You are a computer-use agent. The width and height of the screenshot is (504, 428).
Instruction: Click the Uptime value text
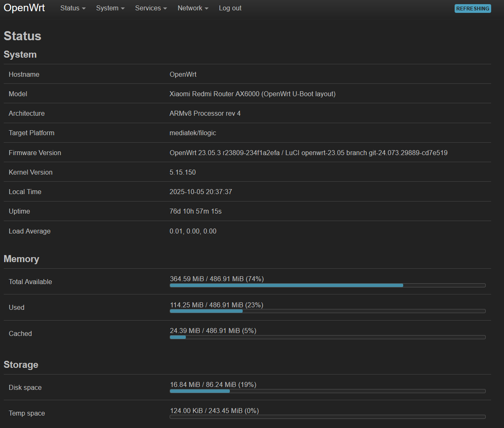tap(195, 211)
